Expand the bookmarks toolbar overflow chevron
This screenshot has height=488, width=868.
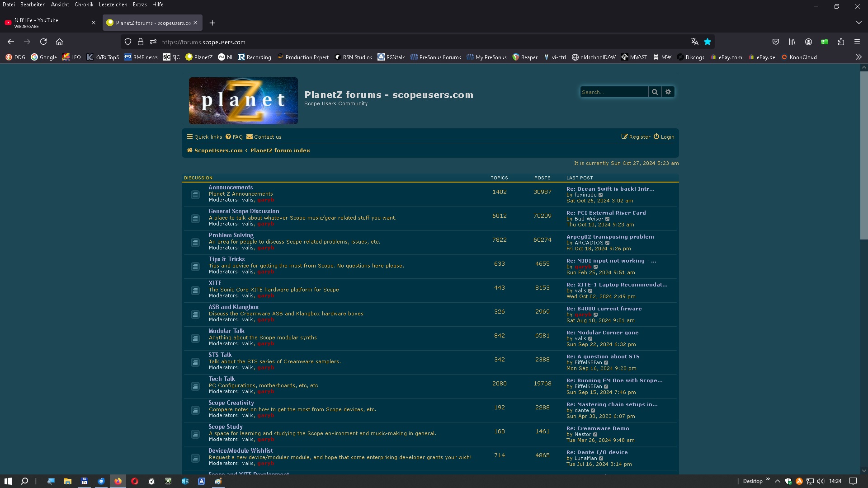[858, 57]
